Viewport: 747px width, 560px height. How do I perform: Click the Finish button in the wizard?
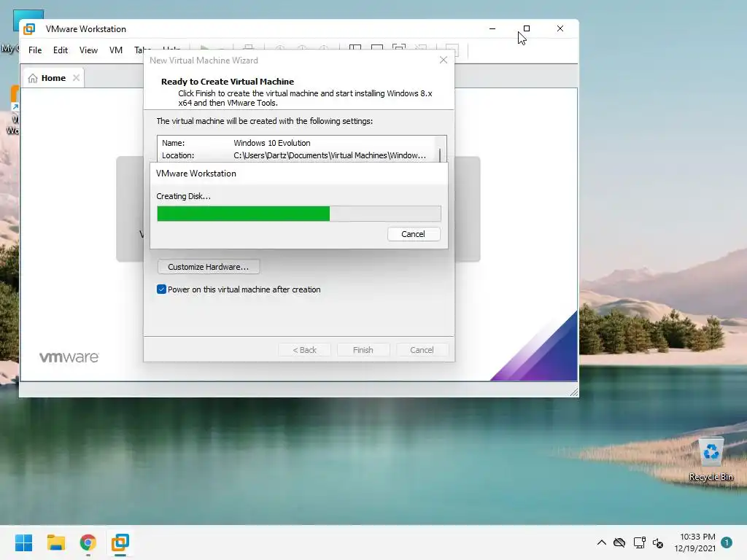coord(363,350)
